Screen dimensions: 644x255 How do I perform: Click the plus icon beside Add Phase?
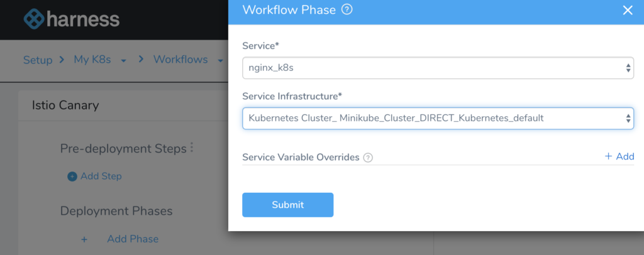click(84, 239)
